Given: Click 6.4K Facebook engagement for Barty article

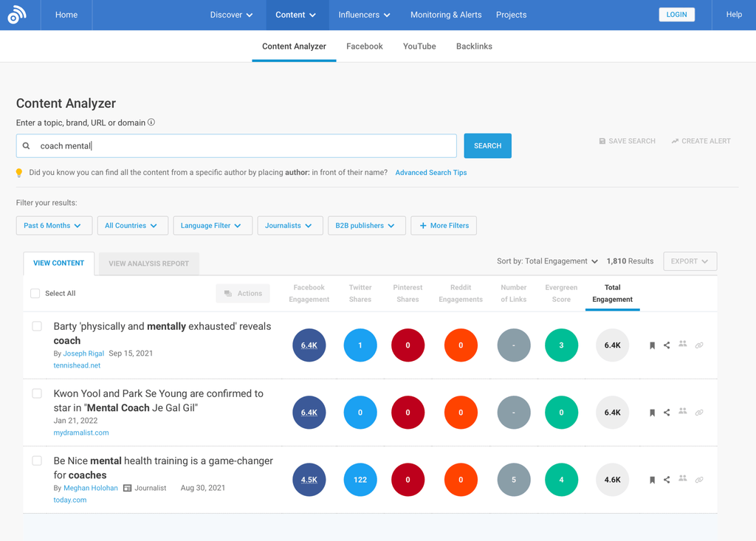Looking at the screenshot, I should pyautogui.click(x=309, y=345).
